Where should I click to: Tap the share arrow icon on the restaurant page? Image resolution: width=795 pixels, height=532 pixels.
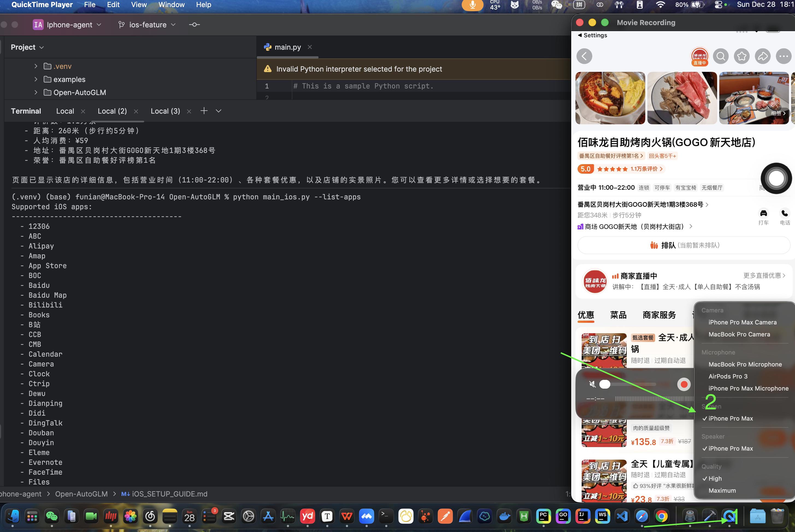click(x=763, y=56)
